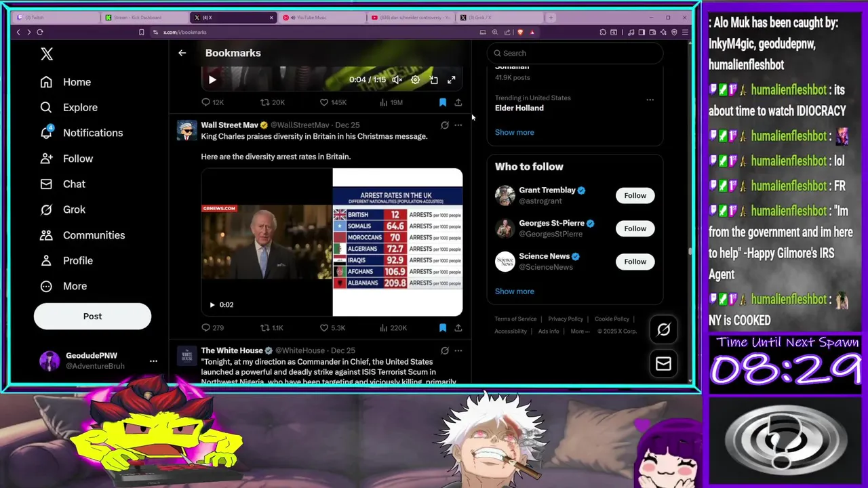Open more options on Wall Street Mav post
868x488 pixels.
coord(458,125)
